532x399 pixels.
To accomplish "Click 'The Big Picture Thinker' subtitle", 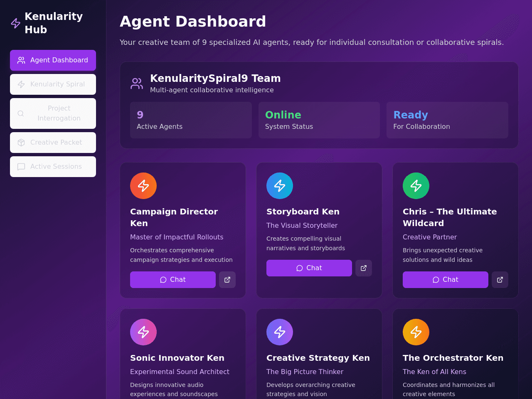I will (x=305, y=372).
